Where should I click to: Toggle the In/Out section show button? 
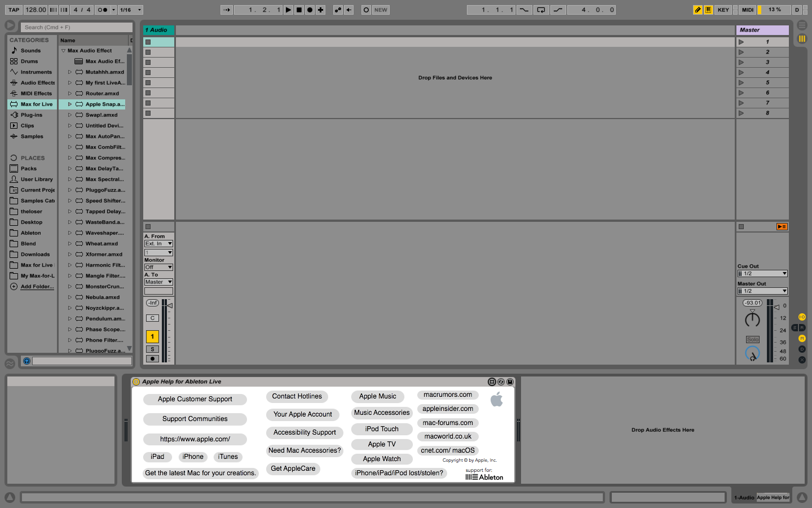point(802,317)
